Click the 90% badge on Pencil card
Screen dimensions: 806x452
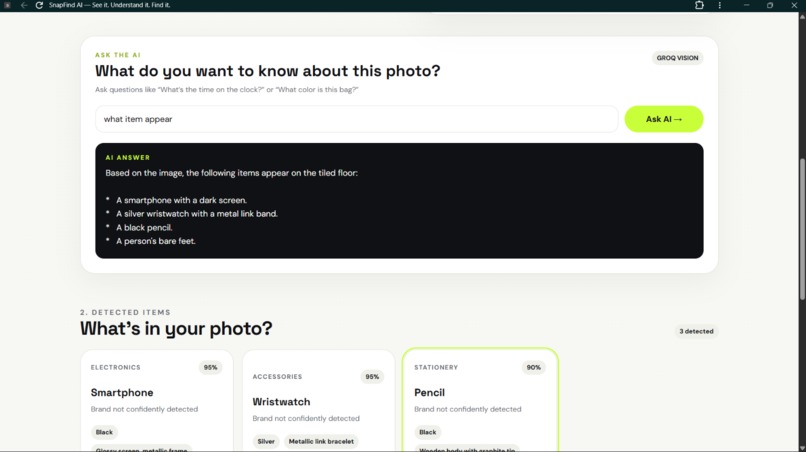point(534,367)
